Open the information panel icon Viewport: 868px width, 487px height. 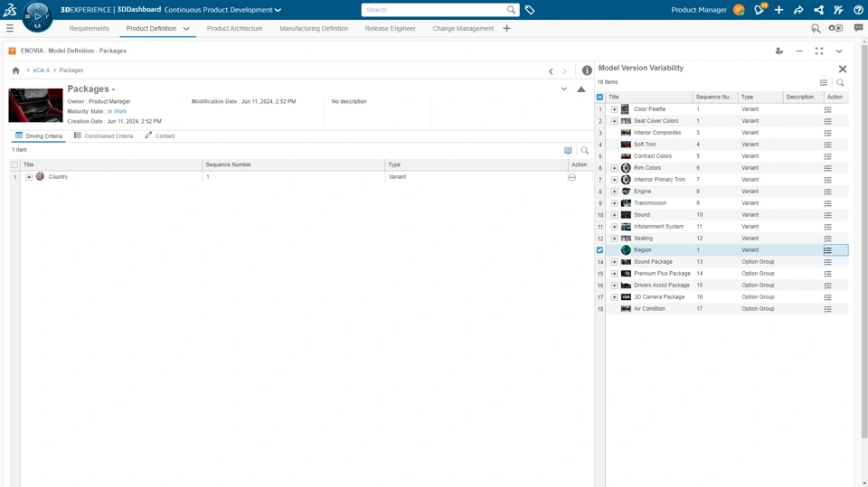587,70
